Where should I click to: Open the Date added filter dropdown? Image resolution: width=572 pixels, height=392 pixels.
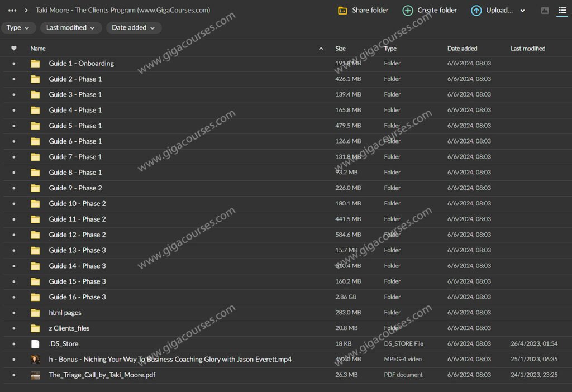pyautogui.click(x=134, y=28)
